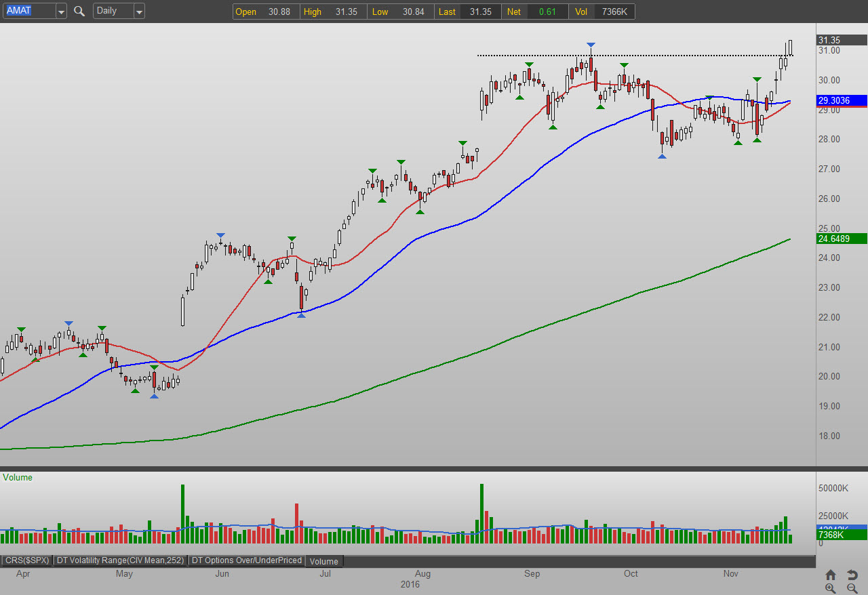Click the Nov month label on time axis
868x595 pixels.
click(x=731, y=574)
